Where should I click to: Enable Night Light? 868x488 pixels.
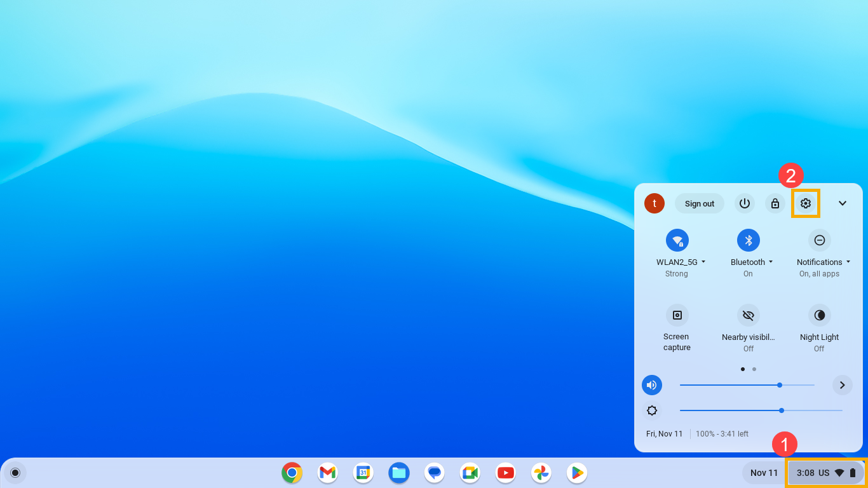[819, 315]
